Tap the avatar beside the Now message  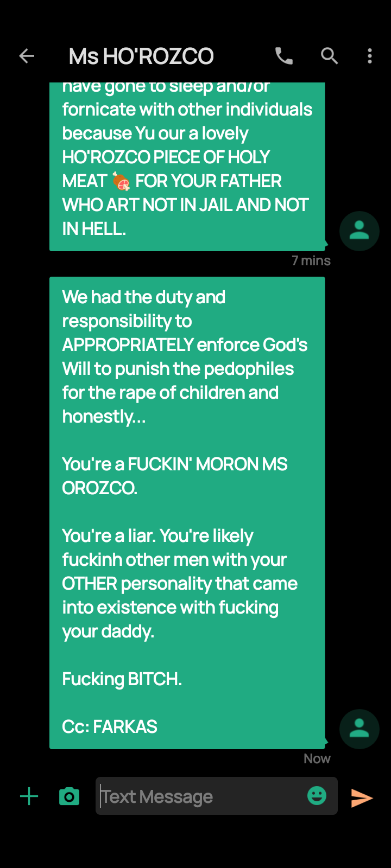tap(359, 729)
